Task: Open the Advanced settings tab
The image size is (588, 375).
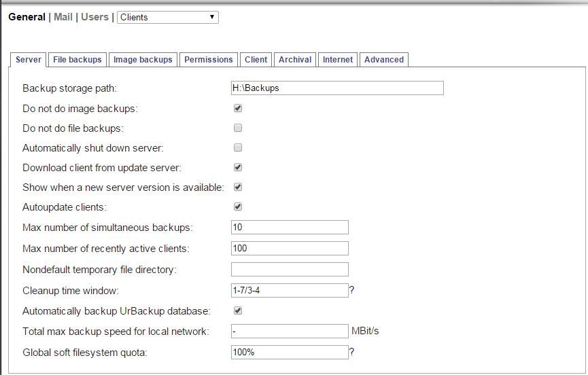Action: pos(384,60)
